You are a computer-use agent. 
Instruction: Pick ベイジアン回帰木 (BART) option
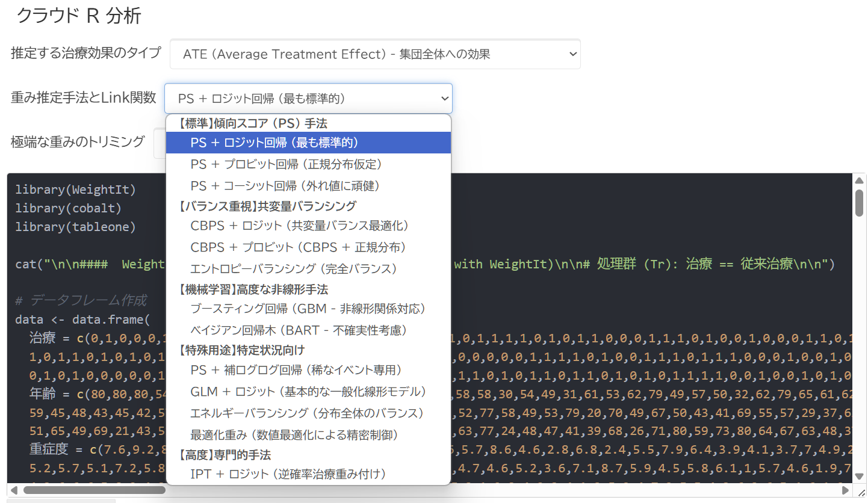[299, 330]
